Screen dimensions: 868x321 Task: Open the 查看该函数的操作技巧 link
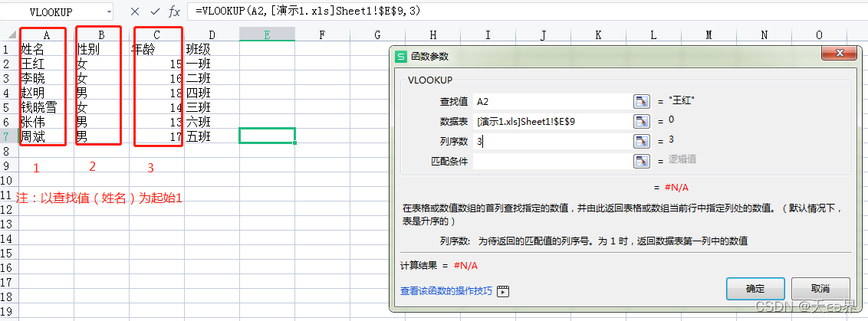click(446, 291)
